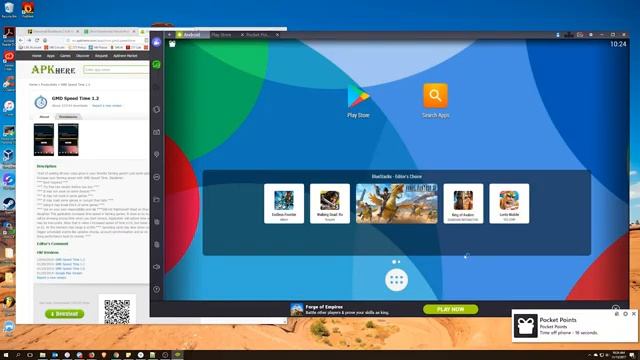
Task: Click the browser reload button
Action: click(x=37, y=40)
